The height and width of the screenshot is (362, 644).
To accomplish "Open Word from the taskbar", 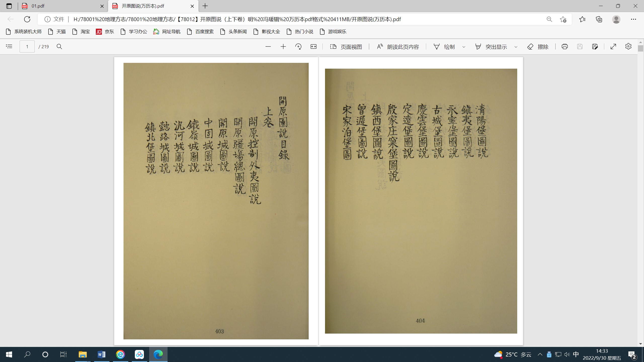I will pyautogui.click(x=102, y=354).
